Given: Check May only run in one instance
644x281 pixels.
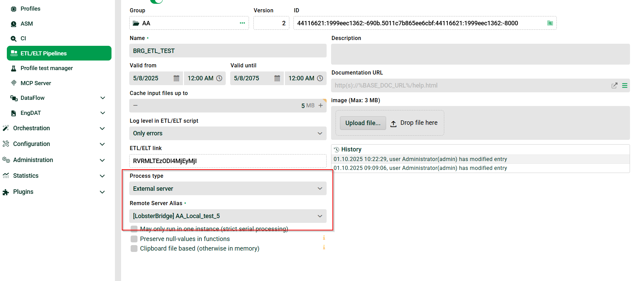Looking at the screenshot, I should (134, 229).
